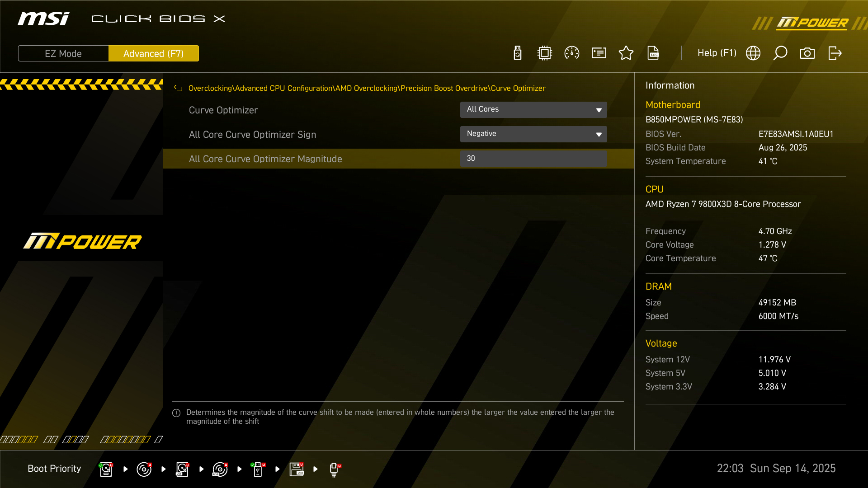Viewport: 868px width, 488px height.
Task: Open the Curve Optimizer Sign Negative dropdown
Action: click(533, 134)
